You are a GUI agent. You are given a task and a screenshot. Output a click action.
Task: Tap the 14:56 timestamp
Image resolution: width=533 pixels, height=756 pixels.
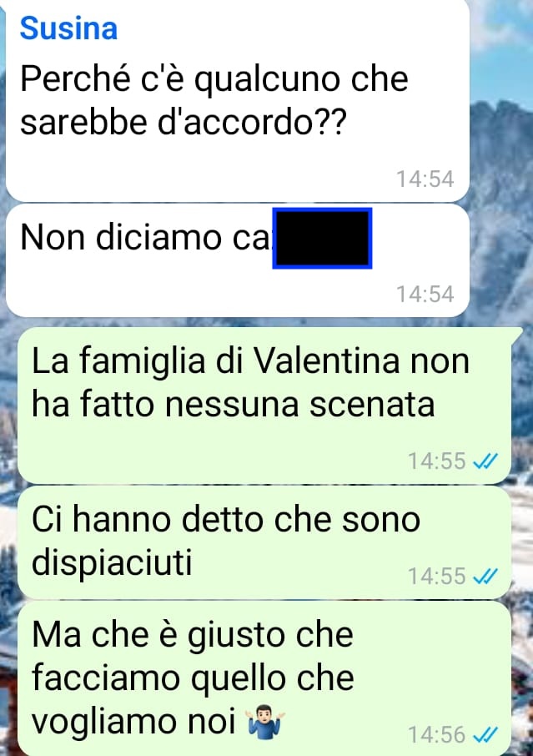click(x=436, y=734)
